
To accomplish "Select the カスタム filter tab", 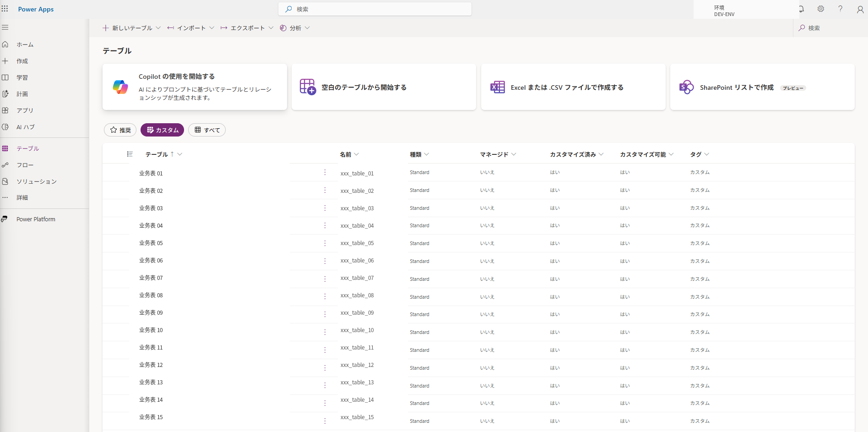I will [x=163, y=130].
